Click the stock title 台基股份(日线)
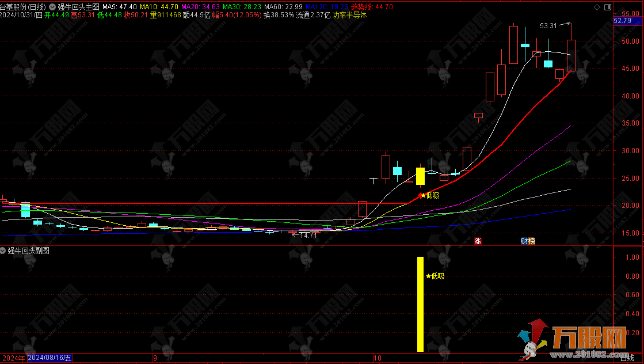The image size is (644, 364). [23, 7]
